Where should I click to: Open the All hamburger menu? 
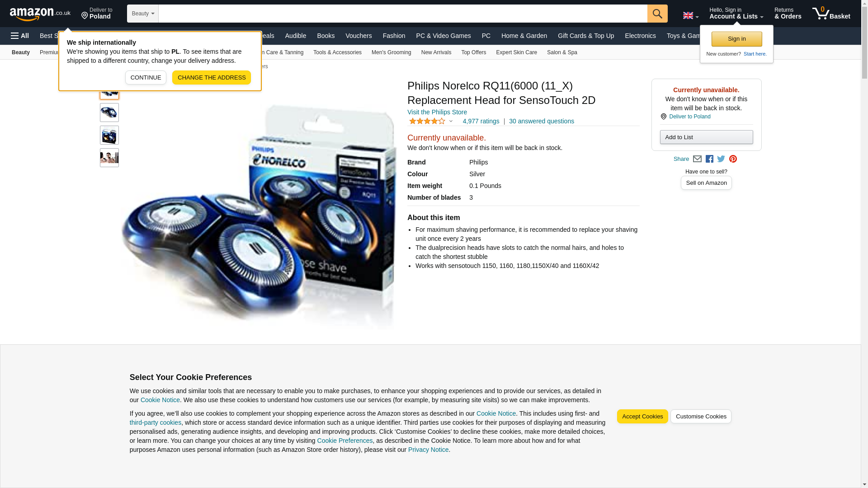(20, 36)
